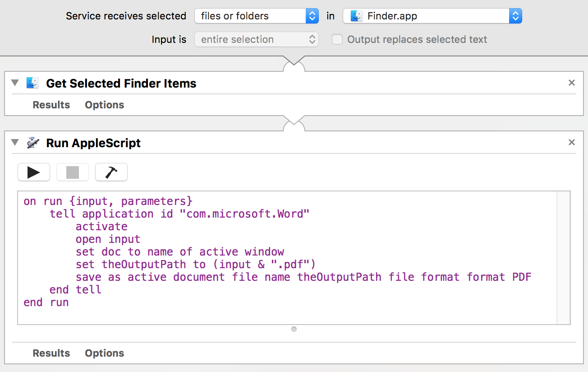588x372 pixels.
Task: Show Options for Run AppleScript action
Action: tap(105, 353)
